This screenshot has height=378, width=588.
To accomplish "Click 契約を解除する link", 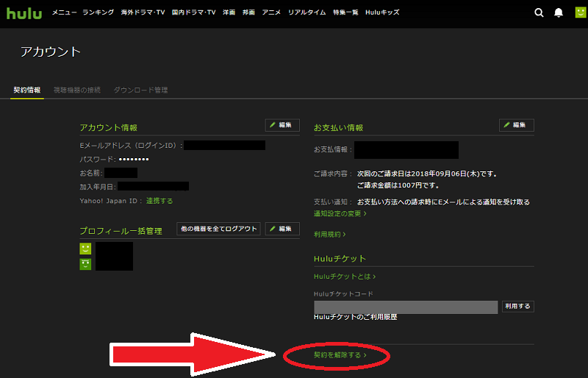I will (340, 355).
